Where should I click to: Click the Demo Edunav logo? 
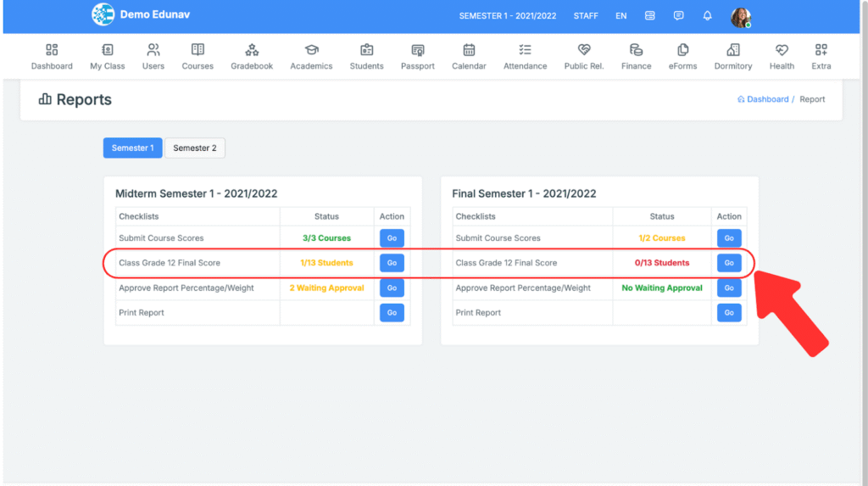[x=103, y=14]
